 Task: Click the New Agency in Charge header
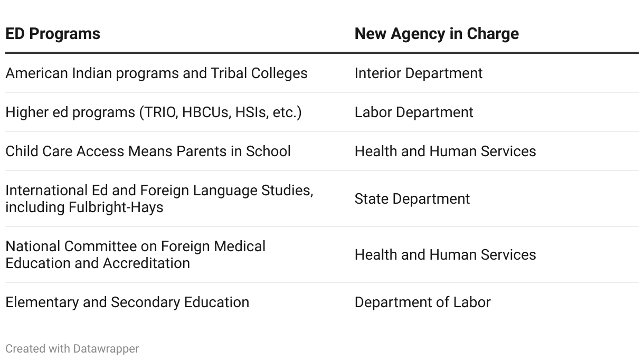(x=437, y=34)
